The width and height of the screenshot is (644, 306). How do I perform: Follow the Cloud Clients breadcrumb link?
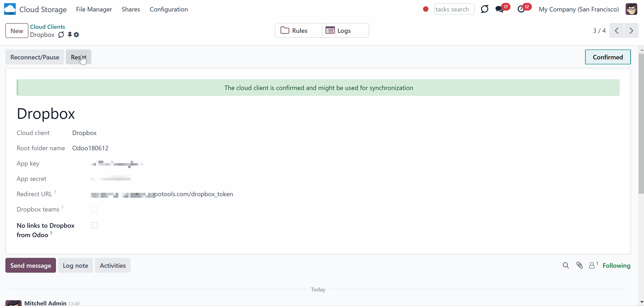coord(47,27)
